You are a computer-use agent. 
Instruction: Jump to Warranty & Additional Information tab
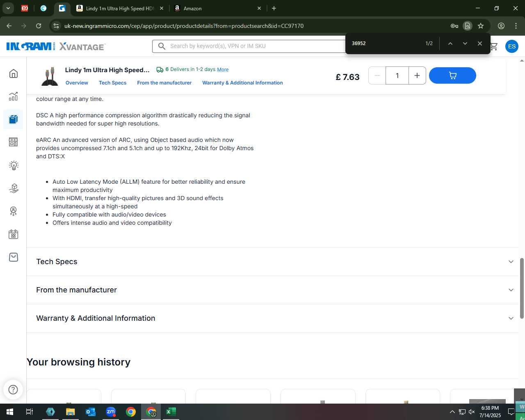(x=242, y=83)
